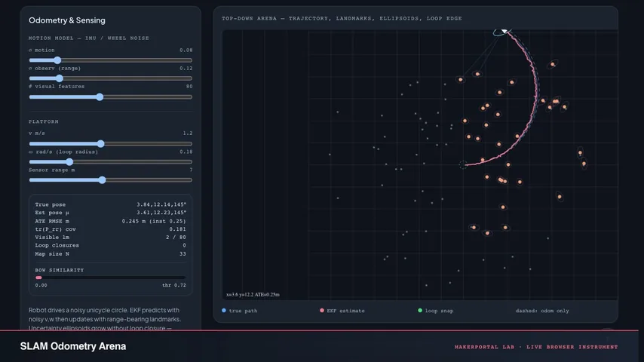
Task: Select the 'dashed: odom only' legend text
Action: [x=542, y=311]
